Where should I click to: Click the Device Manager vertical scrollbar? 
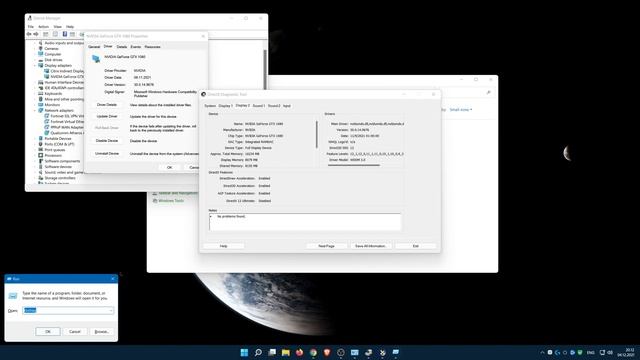(265, 69)
